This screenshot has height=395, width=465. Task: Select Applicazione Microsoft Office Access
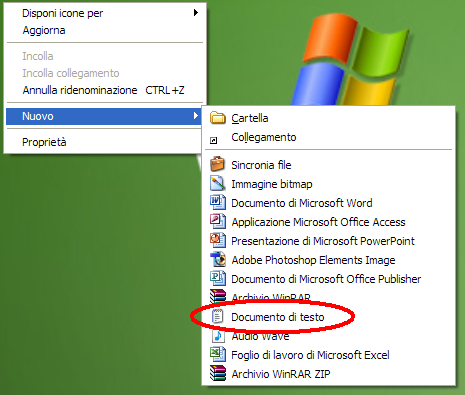(x=318, y=222)
